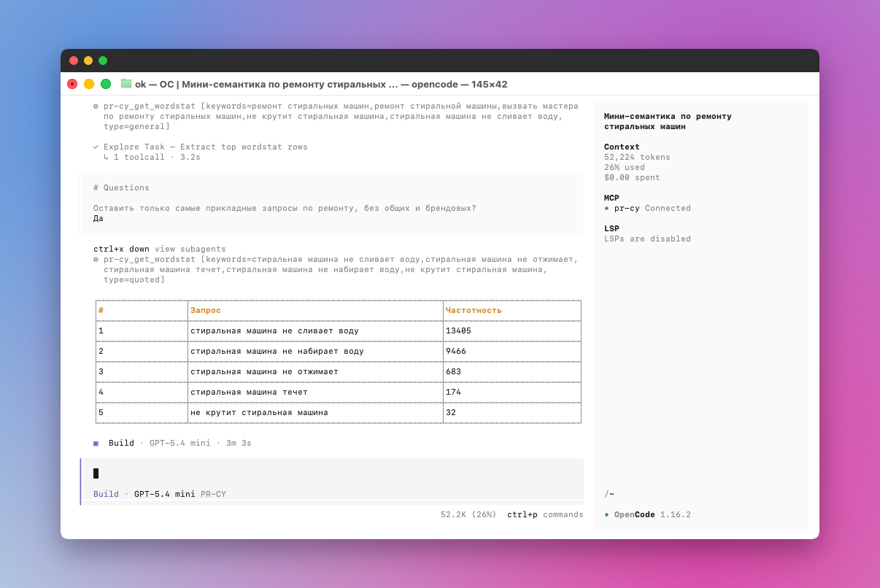Click the ctrl+x down view subagents hint
Screen dimensions: 880x588
(160, 249)
